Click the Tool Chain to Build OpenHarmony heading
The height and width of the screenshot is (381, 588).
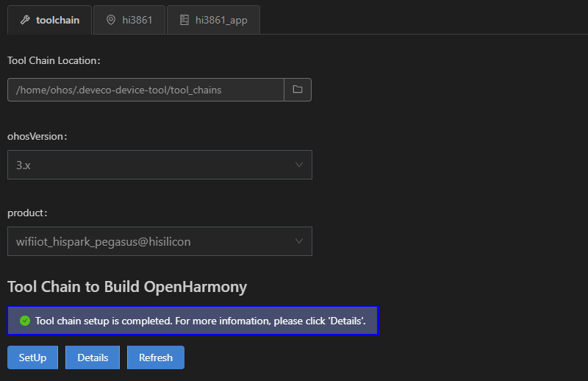point(127,287)
